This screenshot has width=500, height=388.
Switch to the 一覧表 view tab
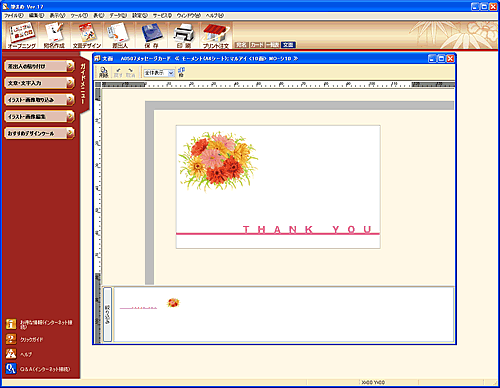272,45
